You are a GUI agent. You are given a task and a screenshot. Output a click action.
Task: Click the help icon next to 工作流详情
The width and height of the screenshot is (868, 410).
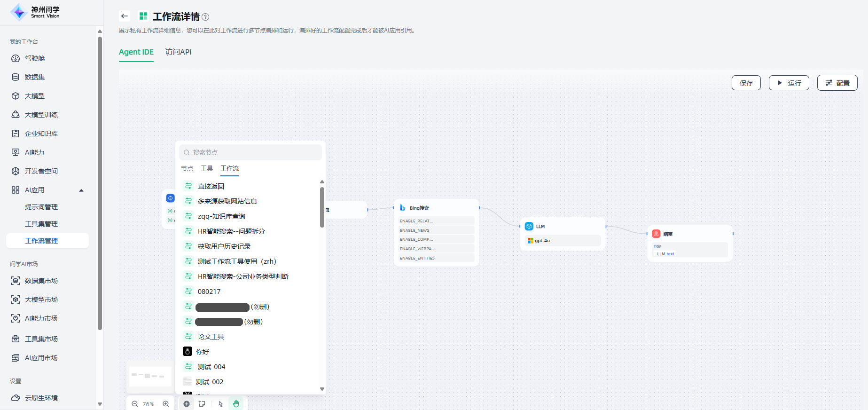click(x=205, y=17)
